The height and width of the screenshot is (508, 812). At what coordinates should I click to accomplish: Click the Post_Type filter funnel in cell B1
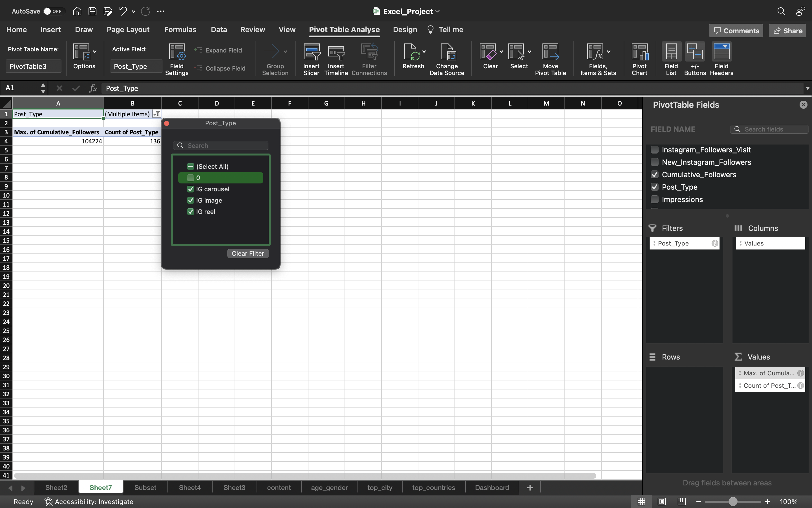[156, 114]
